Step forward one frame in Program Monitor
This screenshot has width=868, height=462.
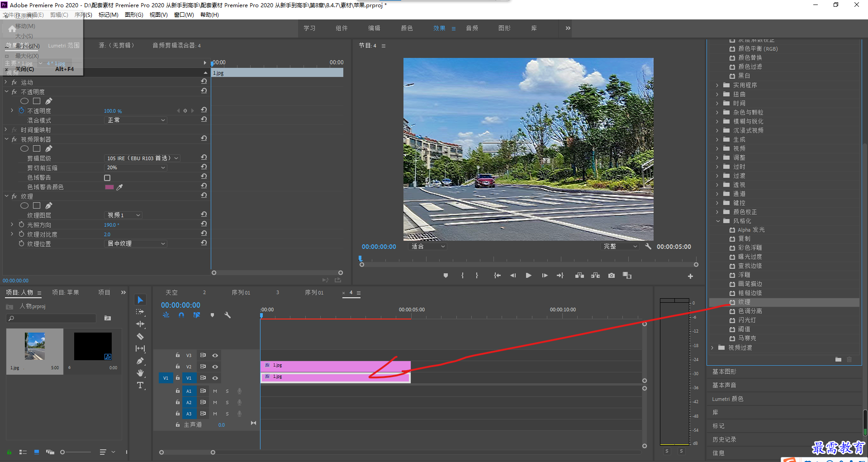click(x=545, y=276)
